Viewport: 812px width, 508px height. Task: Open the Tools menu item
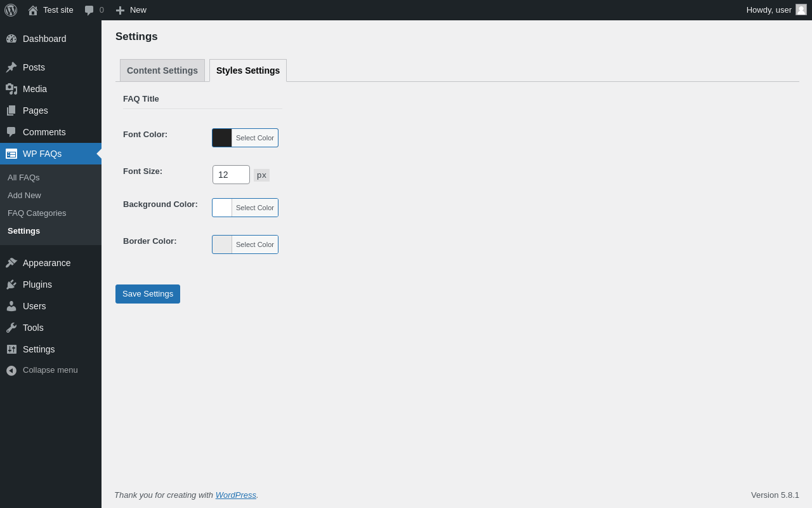pos(51,328)
